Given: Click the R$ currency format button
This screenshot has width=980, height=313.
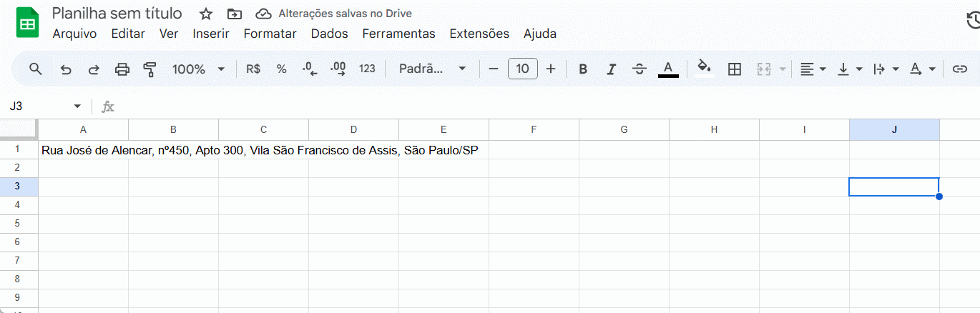Looking at the screenshot, I should (x=253, y=69).
